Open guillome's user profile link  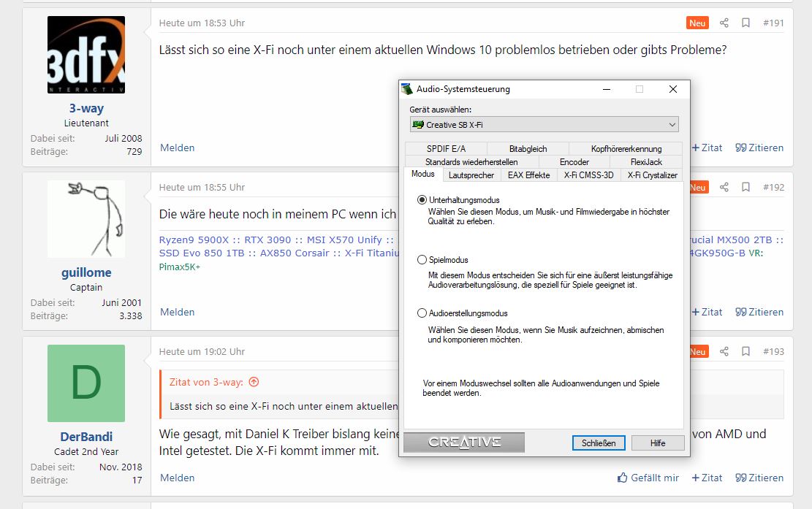pos(86,272)
